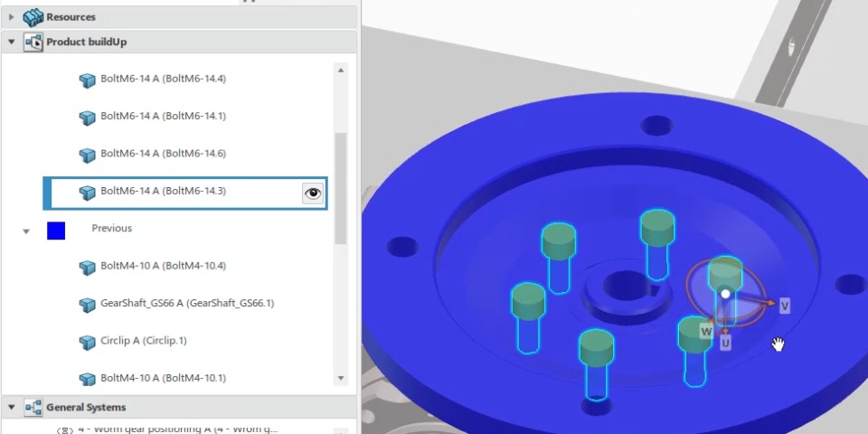
Task: Select GearShaft_GS66 A (GearShaft_GS66.1) row
Action: click(x=185, y=304)
